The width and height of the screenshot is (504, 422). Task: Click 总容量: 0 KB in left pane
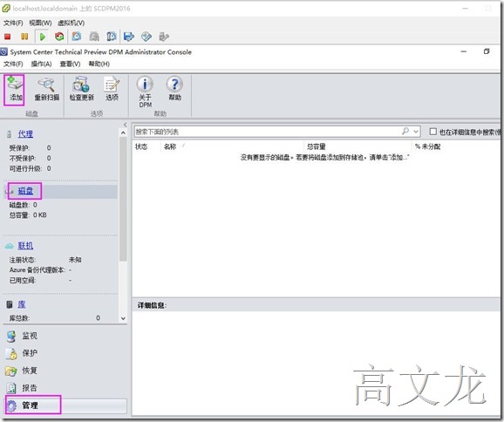point(28,215)
